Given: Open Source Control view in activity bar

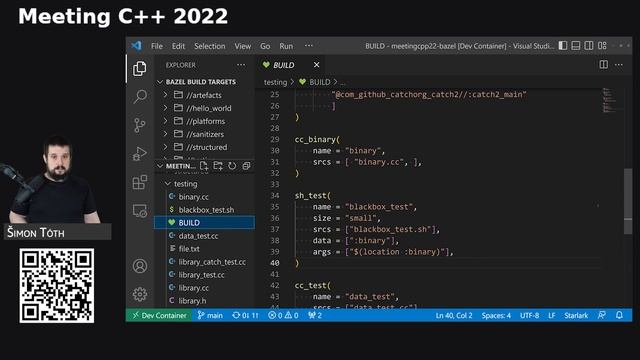Looking at the screenshot, I should tap(140, 125).
